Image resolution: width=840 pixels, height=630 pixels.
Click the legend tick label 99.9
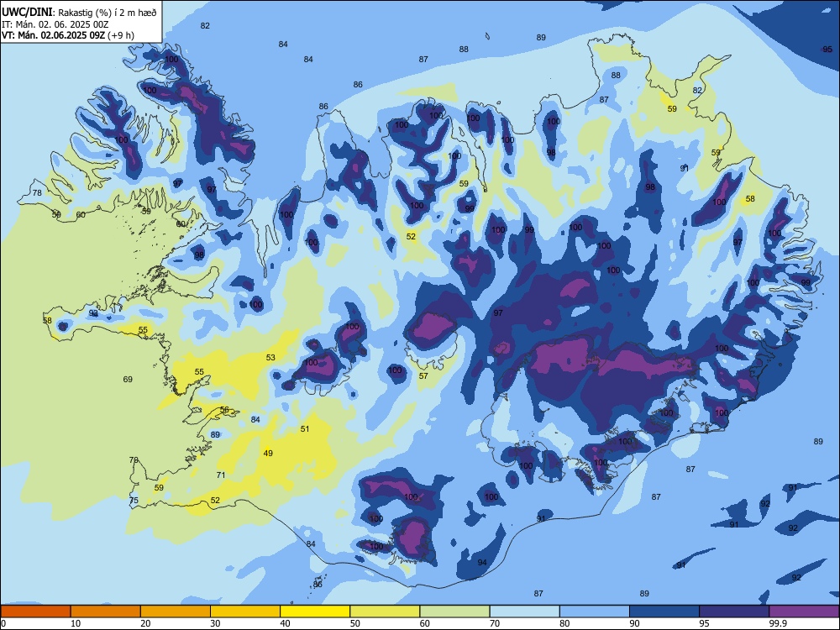(777, 623)
